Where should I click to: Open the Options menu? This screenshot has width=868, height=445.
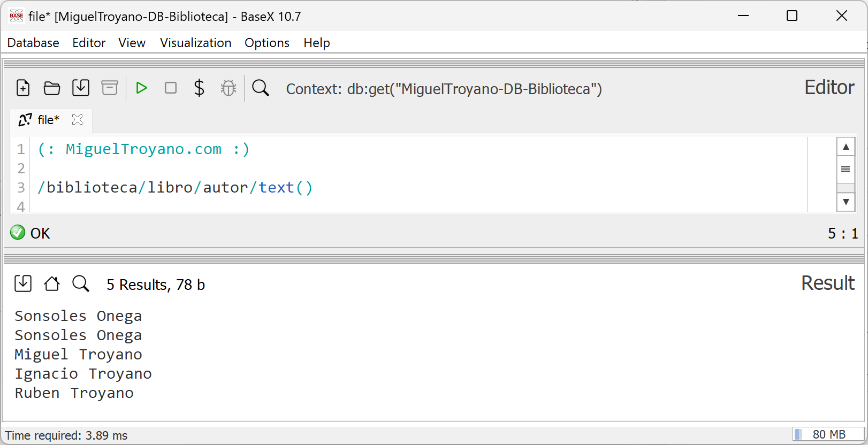click(x=267, y=43)
